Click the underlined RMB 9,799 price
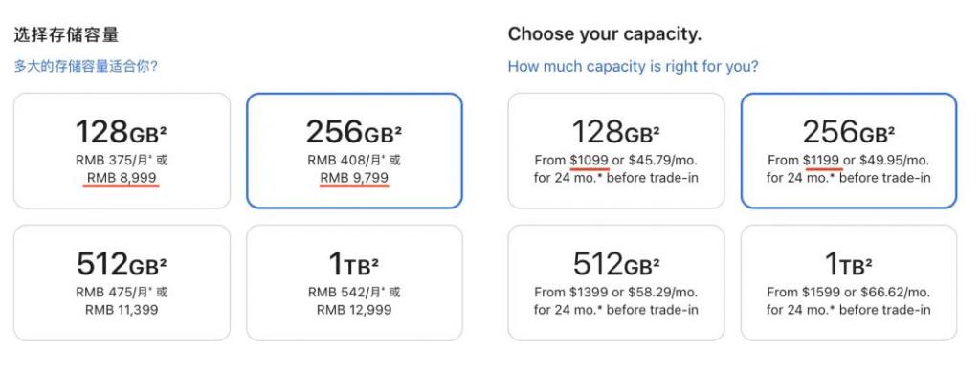The height and width of the screenshot is (372, 980). point(354,178)
